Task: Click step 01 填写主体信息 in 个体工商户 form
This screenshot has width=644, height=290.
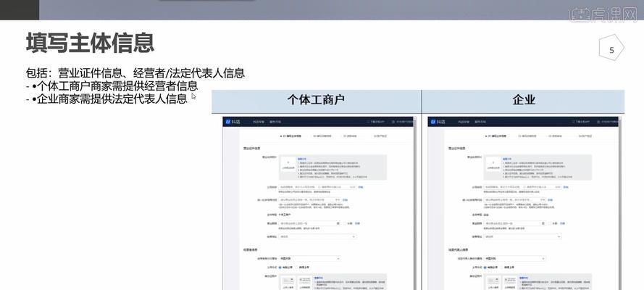Action: pos(292,136)
